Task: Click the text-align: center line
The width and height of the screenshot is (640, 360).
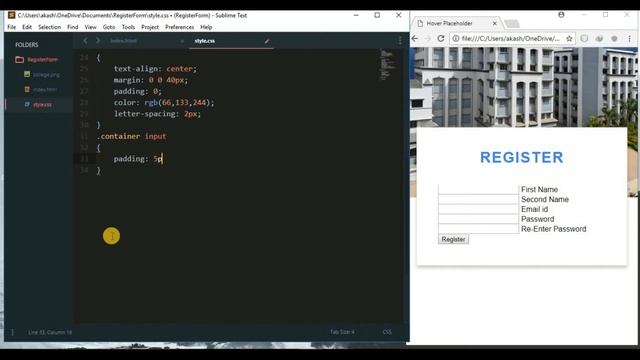Action: tap(155, 69)
